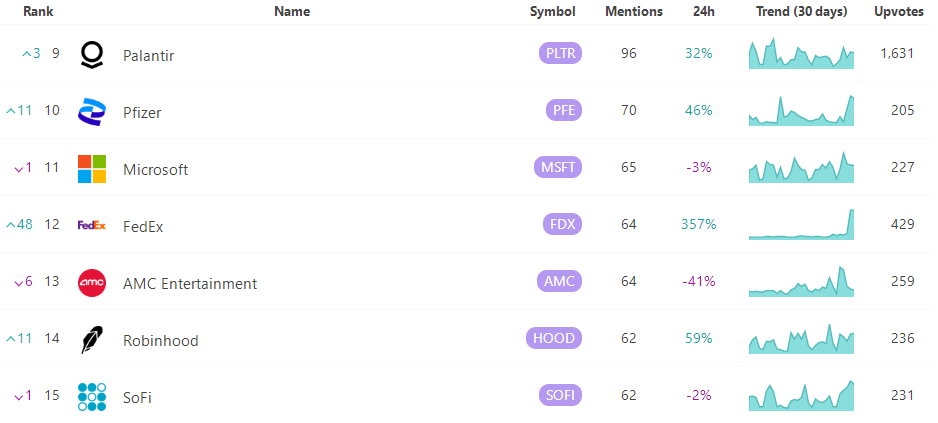Click the FDX symbol tag
This screenshot has width=938, height=423.
[x=562, y=224]
